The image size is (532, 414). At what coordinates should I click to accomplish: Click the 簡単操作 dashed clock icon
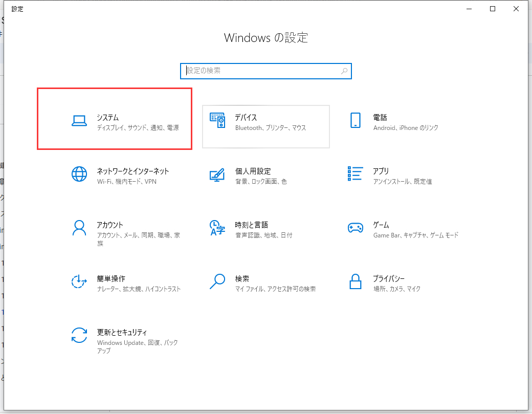click(79, 281)
